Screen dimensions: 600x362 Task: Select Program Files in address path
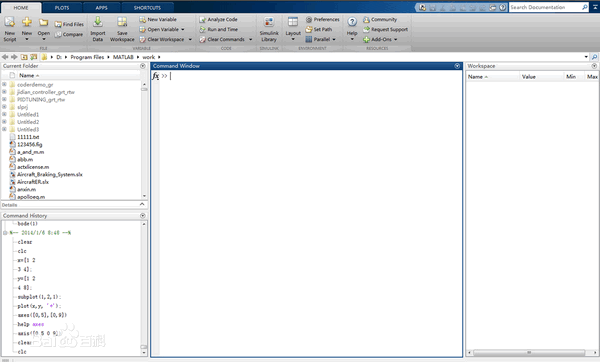click(x=87, y=57)
